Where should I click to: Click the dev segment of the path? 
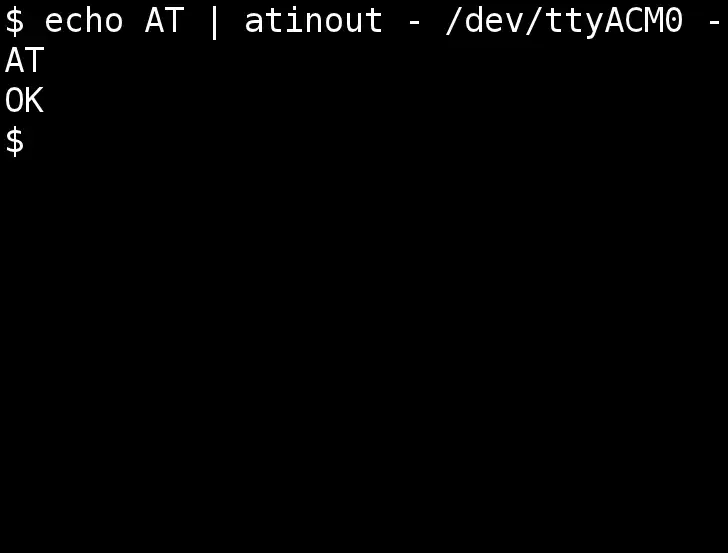point(494,21)
